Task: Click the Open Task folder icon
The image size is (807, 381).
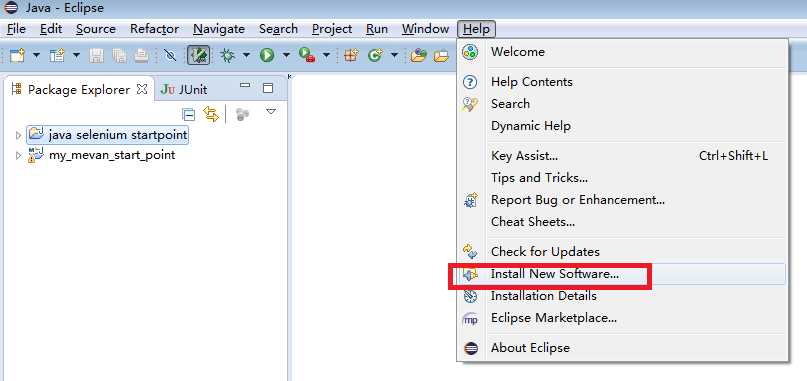Action: click(x=442, y=55)
